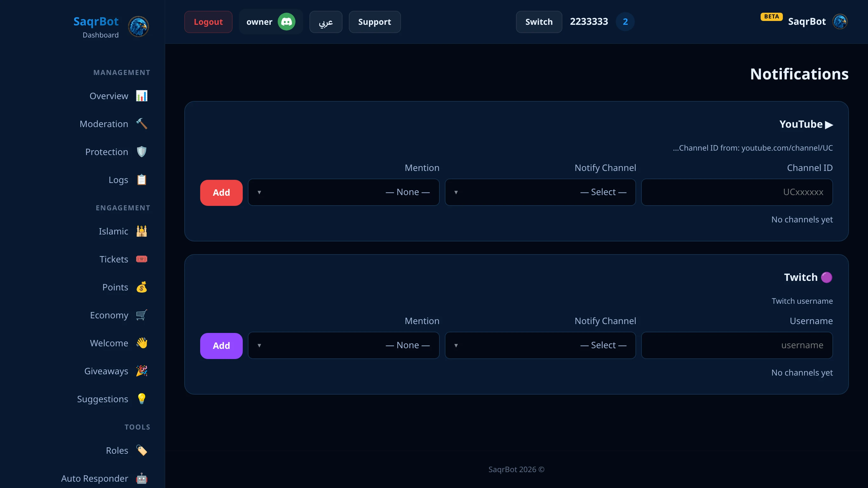This screenshot has height=488, width=868.
Task: Open the Twitch Notify Channel dropdown
Action: click(540, 345)
